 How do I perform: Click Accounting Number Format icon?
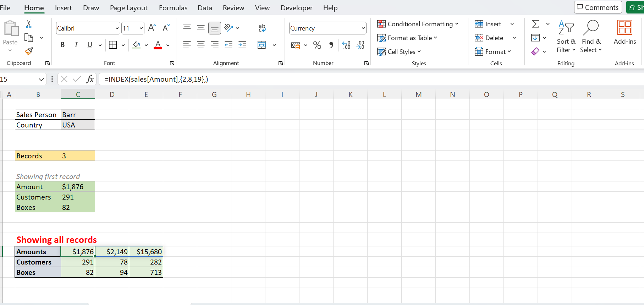click(x=296, y=45)
